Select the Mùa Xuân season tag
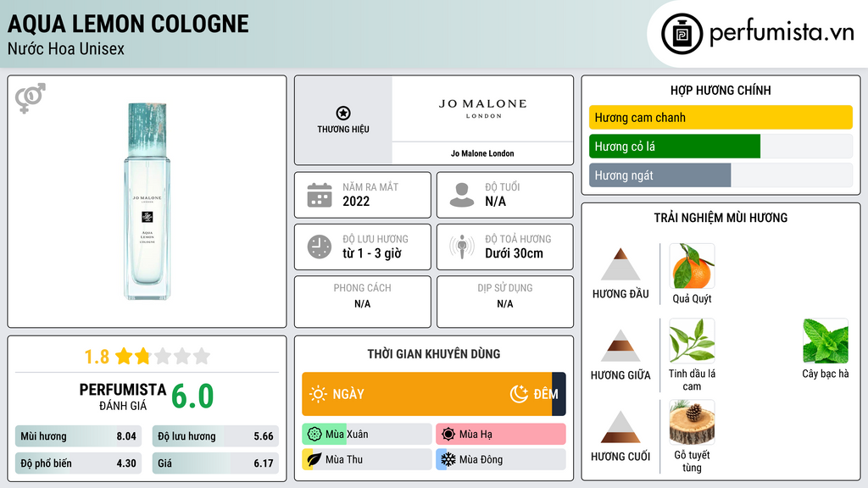Image resolution: width=868 pixels, height=488 pixels. pyautogui.click(x=366, y=435)
